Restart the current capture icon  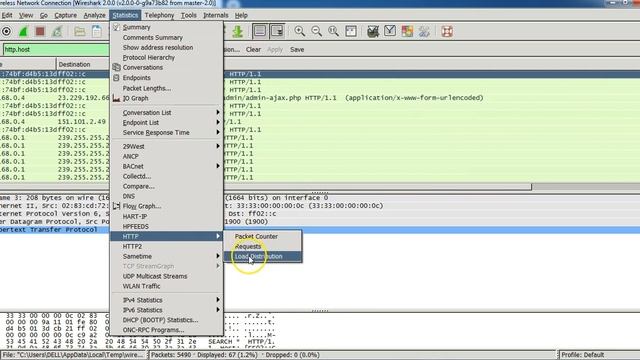coord(57,31)
